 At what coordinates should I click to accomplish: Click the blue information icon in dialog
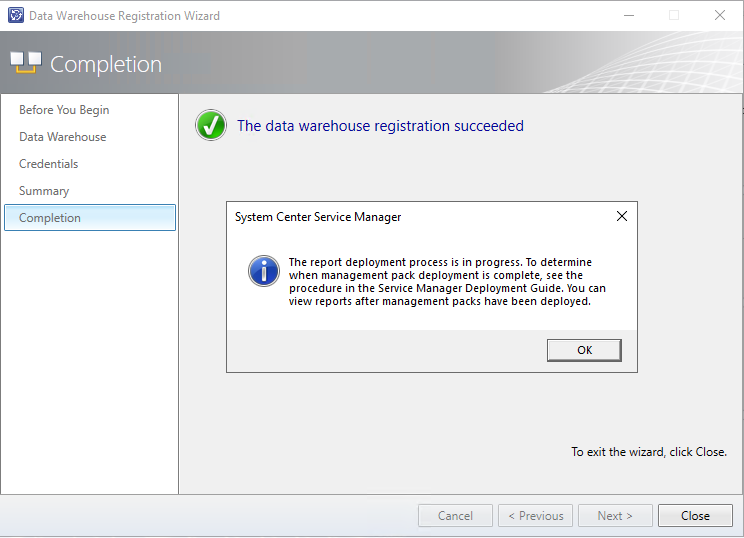[x=264, y=271]
